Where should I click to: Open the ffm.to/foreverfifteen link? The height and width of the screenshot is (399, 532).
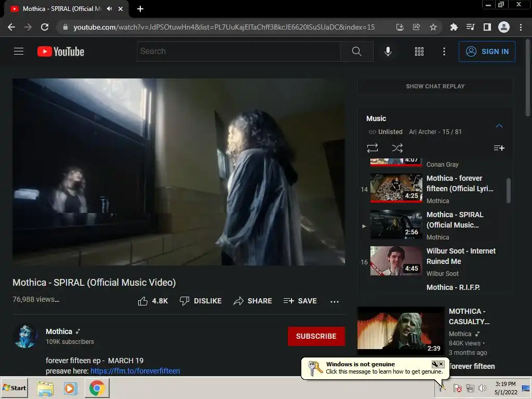pyautogui.click(x=135, y=371)
